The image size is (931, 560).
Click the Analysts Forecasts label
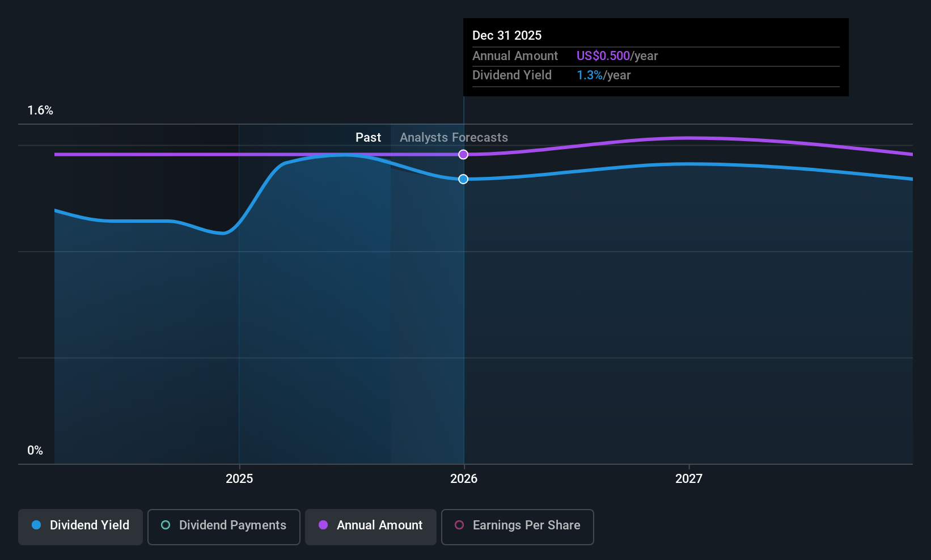(454, 137)
